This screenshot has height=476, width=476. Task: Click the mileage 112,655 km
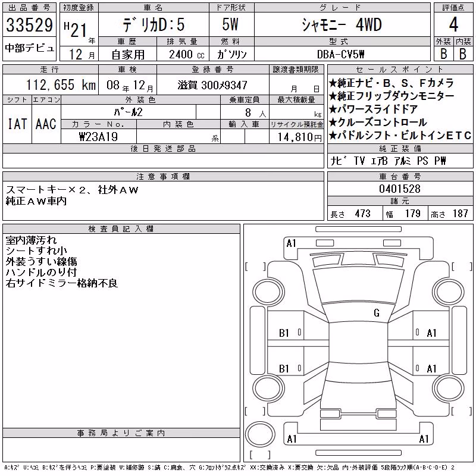(61, 84)
